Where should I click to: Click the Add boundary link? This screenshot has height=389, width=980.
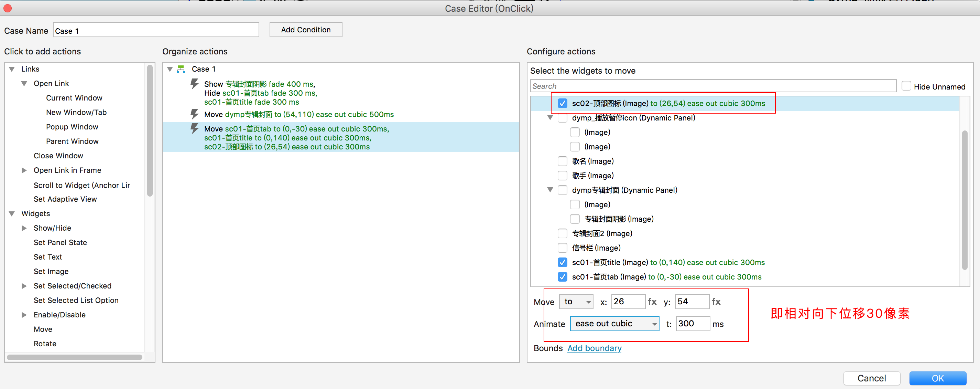(x=594, y=348)
